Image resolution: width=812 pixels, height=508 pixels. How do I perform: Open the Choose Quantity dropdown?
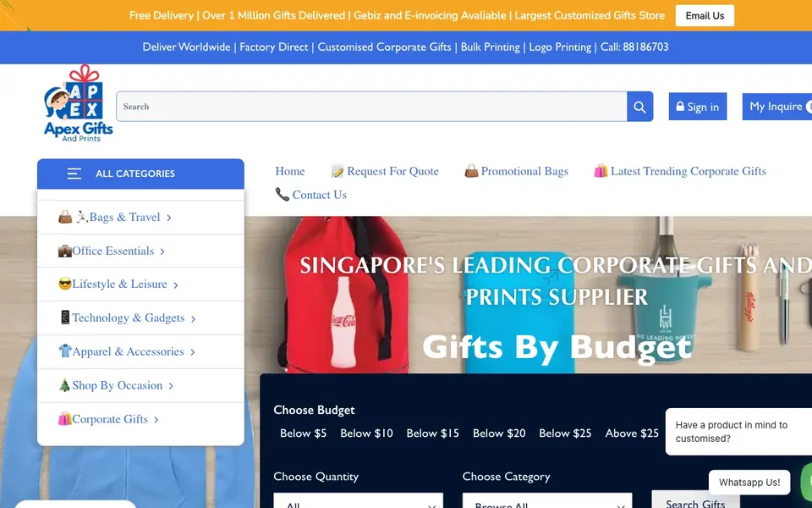(359, 500)
